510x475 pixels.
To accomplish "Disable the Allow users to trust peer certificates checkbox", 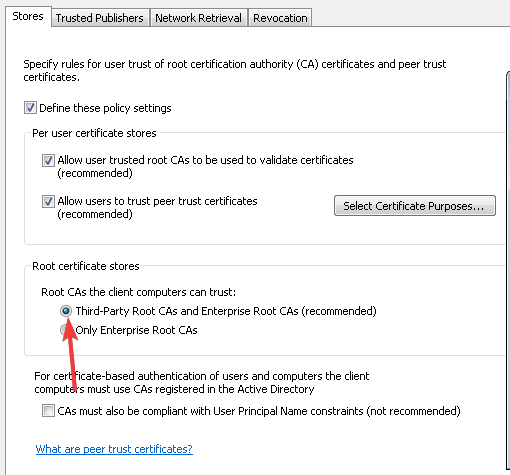I will 48,201.
